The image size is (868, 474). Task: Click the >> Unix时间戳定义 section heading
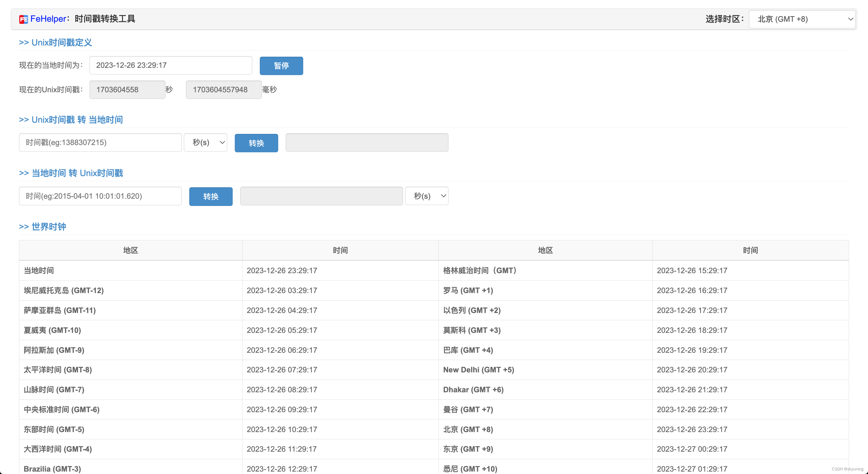pyautogui.click(x=55, y=43)
